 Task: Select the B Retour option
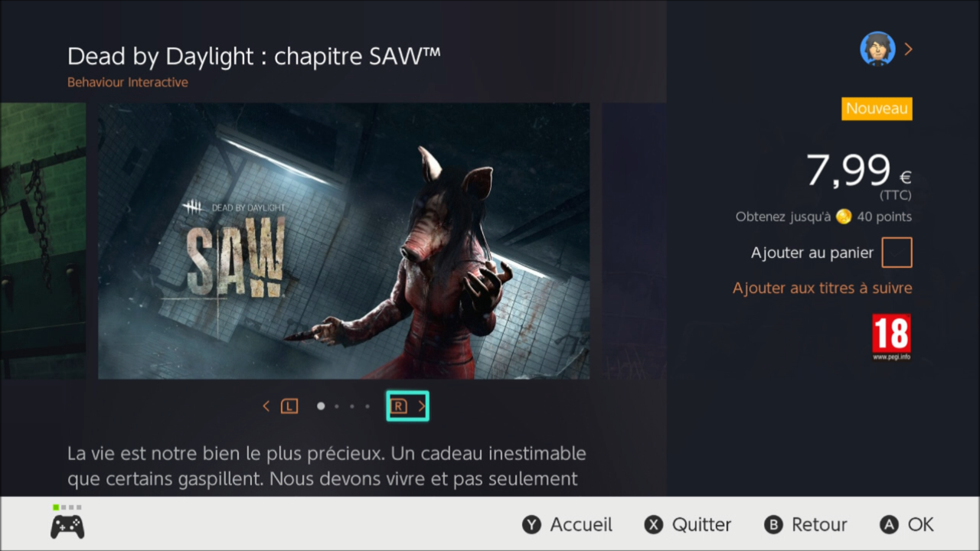point(805,524)
